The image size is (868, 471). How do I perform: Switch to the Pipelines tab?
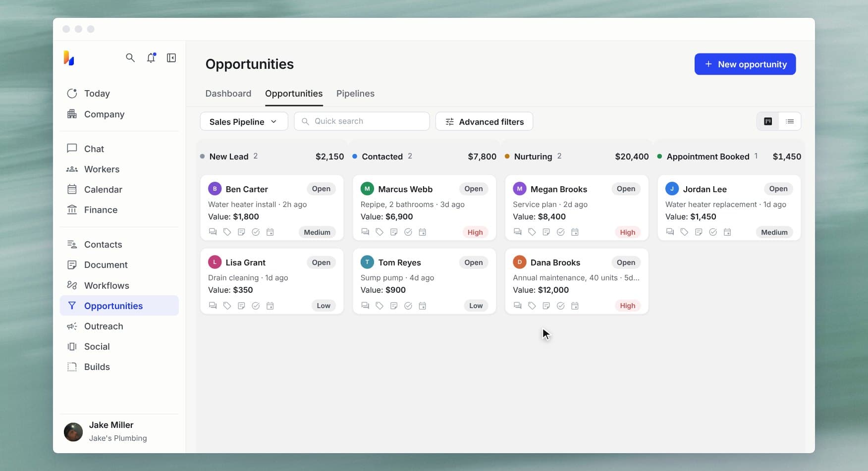tap(355, 94)
